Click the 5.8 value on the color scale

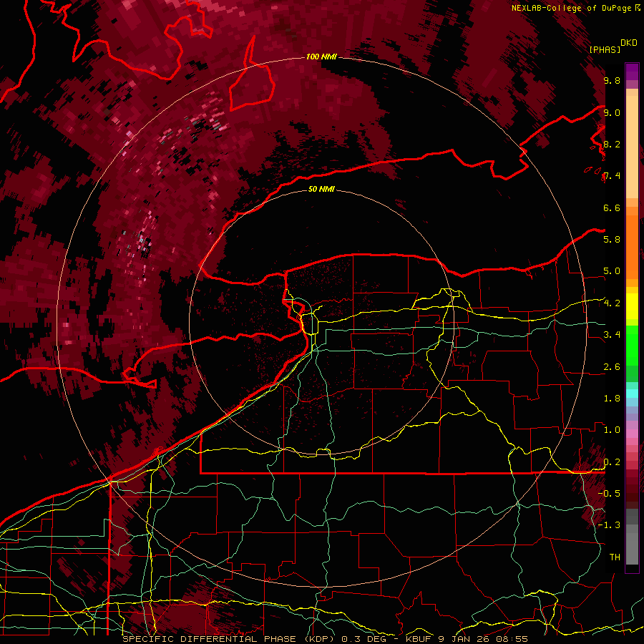(612, 240)
